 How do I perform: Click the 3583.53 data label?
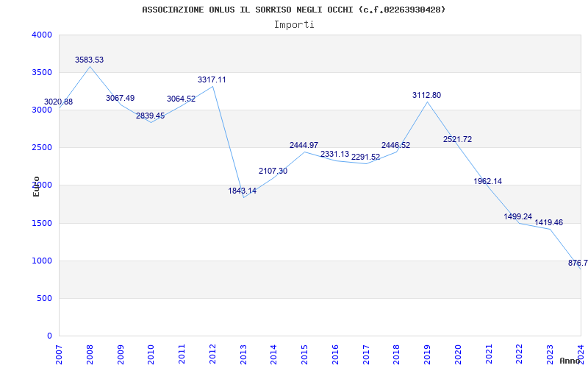click(x=89, y=60)
